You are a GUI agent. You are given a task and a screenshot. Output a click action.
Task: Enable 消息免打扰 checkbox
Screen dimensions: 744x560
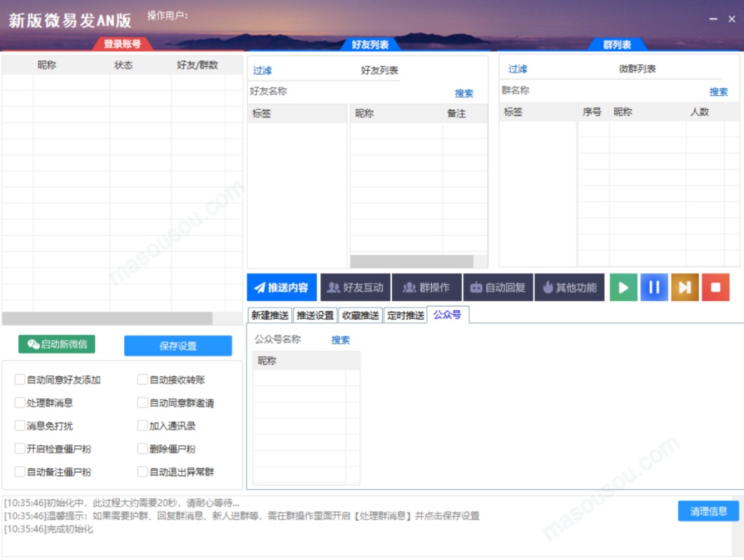coord(20,425)
